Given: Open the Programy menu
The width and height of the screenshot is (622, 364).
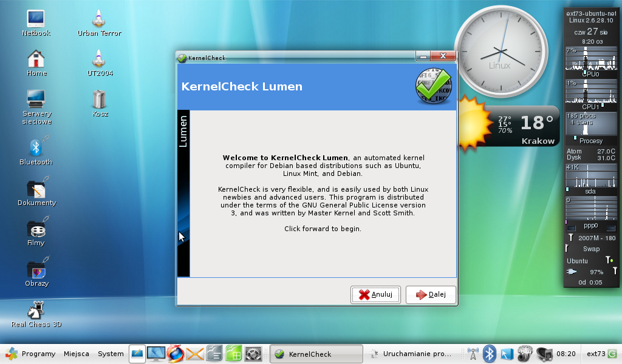Looking at the screenshot, I should pyautogui.click(x=32, y=354).
